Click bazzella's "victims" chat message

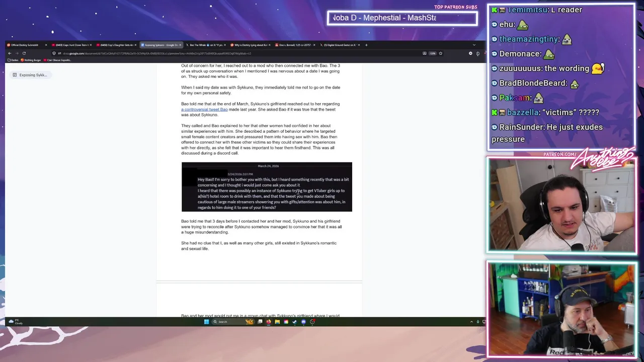(545, 112)
